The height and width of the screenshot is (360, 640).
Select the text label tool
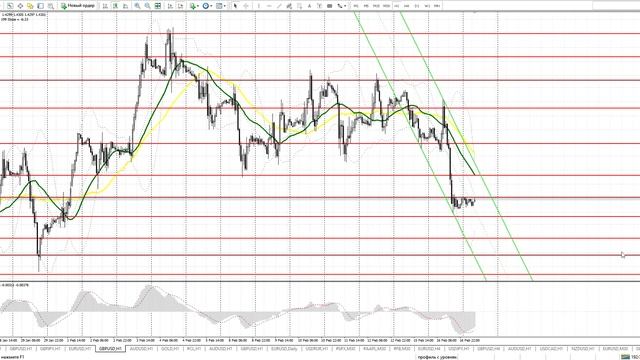[x=320, y=6]
